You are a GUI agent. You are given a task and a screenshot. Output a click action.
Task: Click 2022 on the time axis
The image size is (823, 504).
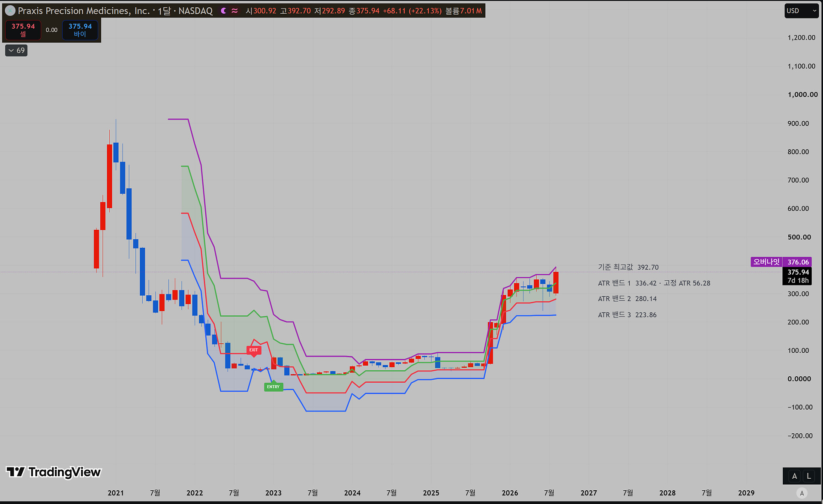(195, 493)
